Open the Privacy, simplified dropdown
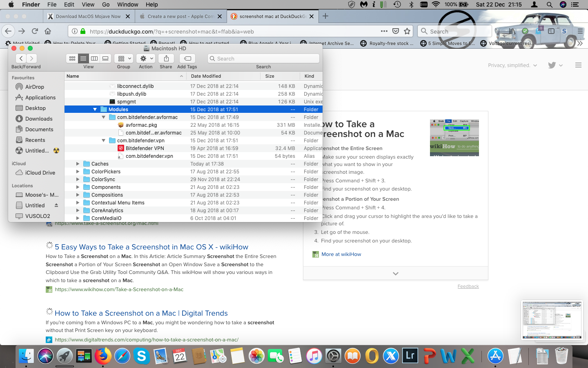The width and height of the screenshot is (588, 368). (x=512, y=65)
